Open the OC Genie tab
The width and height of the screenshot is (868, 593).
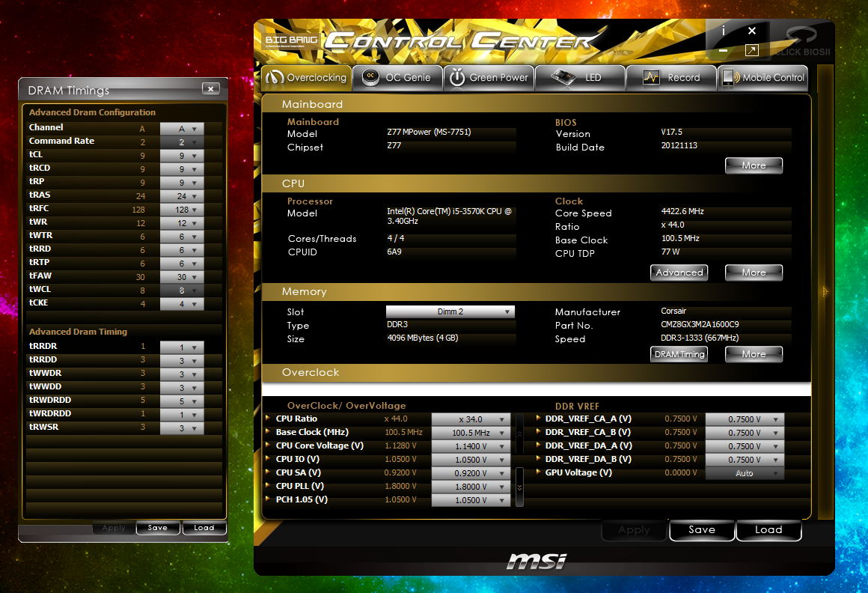pyautogui.click(x=397, y=78)
